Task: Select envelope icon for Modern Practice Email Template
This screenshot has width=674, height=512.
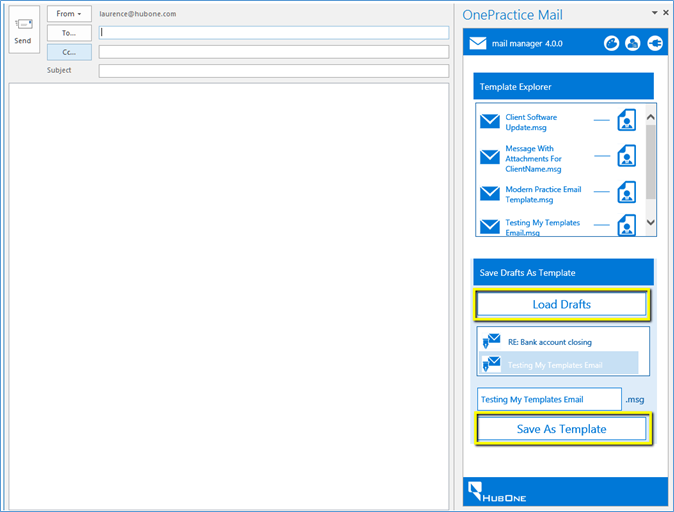Action: click(x=490, y=193)
